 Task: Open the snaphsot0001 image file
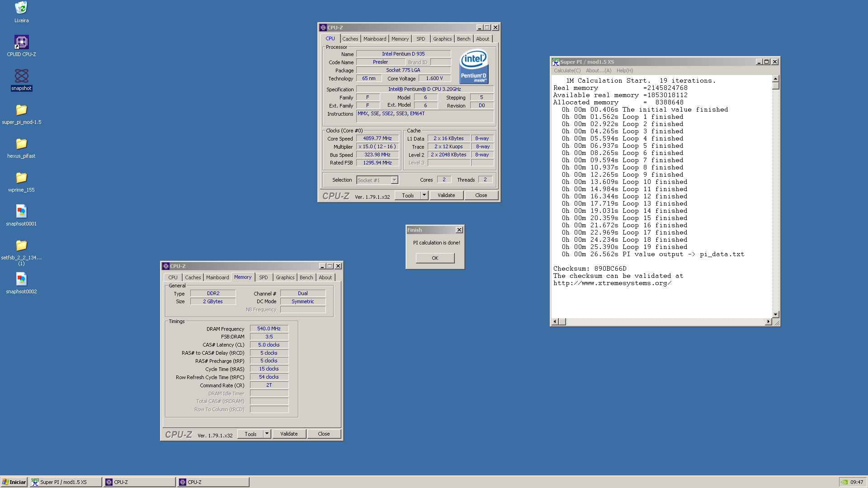[x=21, y=211]
